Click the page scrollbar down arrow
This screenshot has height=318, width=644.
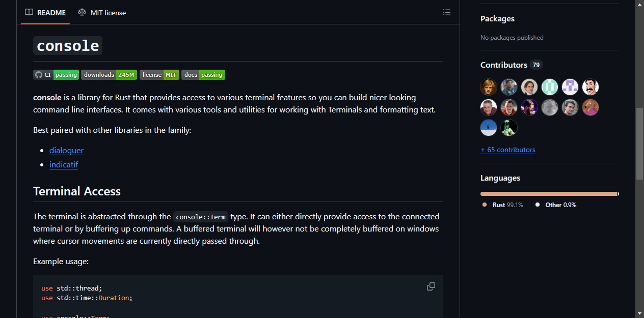(x=639, y=313)
